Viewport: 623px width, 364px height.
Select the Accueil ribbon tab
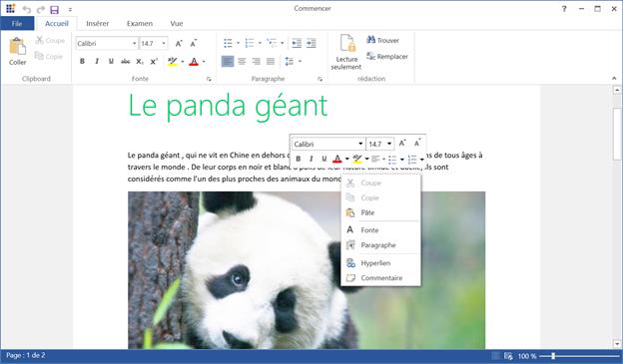(x=57, y=23)
